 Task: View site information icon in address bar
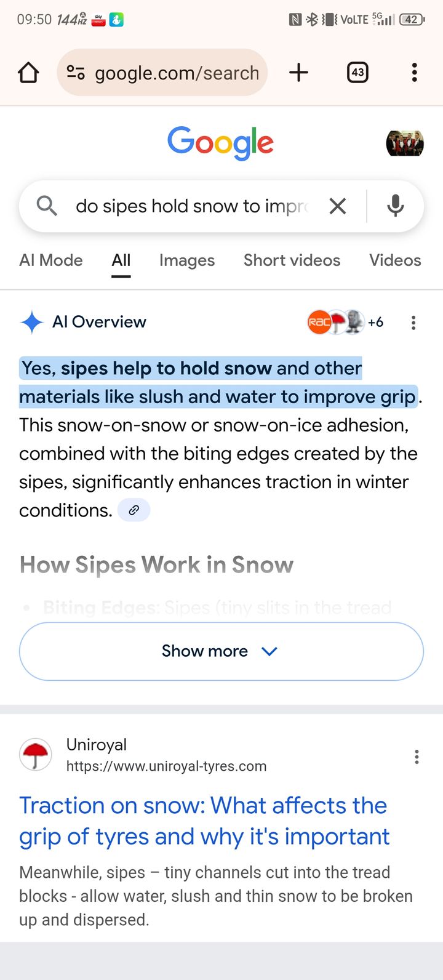[76, 73]
